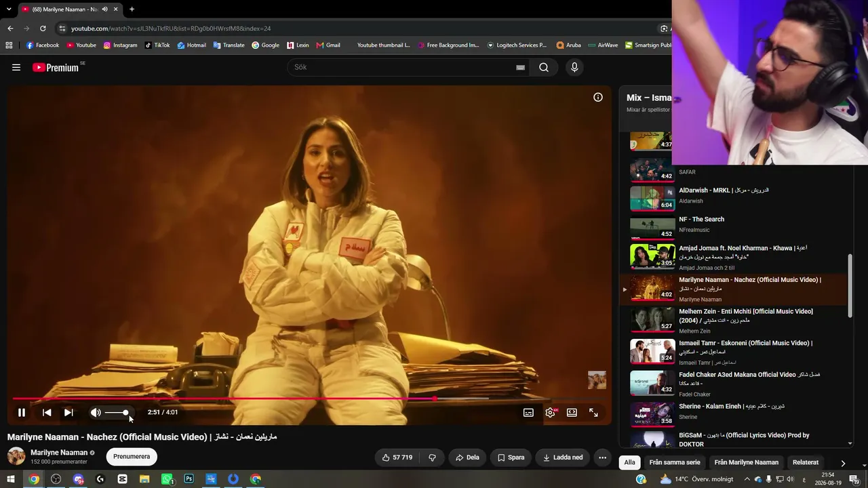The height and width of the screenshot is (488, 868).
Task: Go back to the previous page
Action: coord(10,28)
